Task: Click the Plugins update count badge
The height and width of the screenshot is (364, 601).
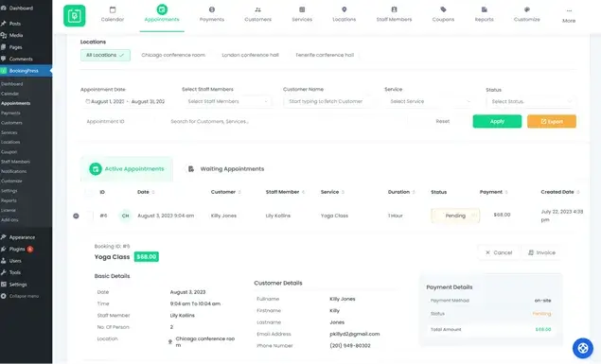Action: [30, 250]
